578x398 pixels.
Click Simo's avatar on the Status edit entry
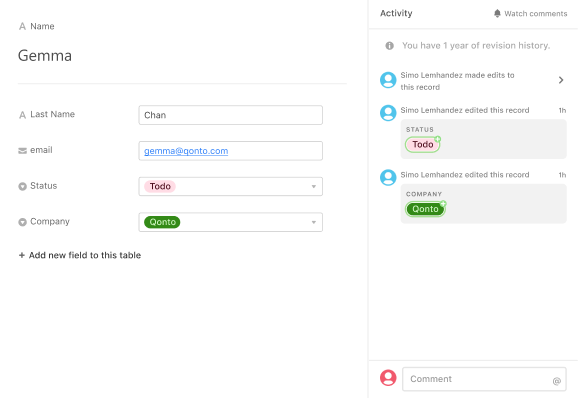click(x=388, y=113)
